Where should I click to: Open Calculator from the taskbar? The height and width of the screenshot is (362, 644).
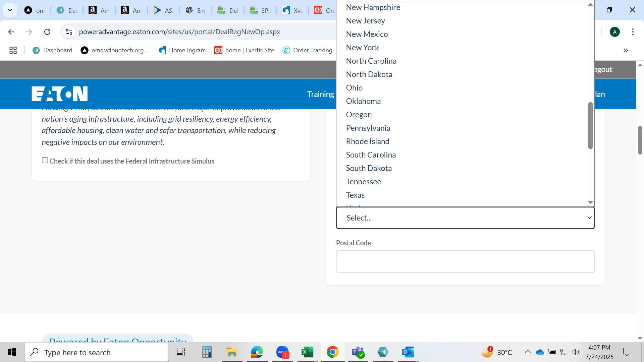(x=207, y=352)
